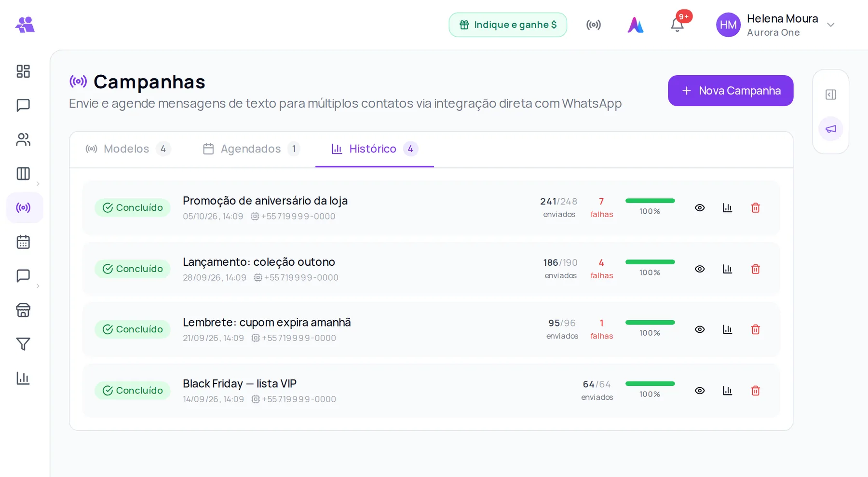Delete the Lançamento: coleção outono campaign
868x477 pixels.
pos(756,269)
